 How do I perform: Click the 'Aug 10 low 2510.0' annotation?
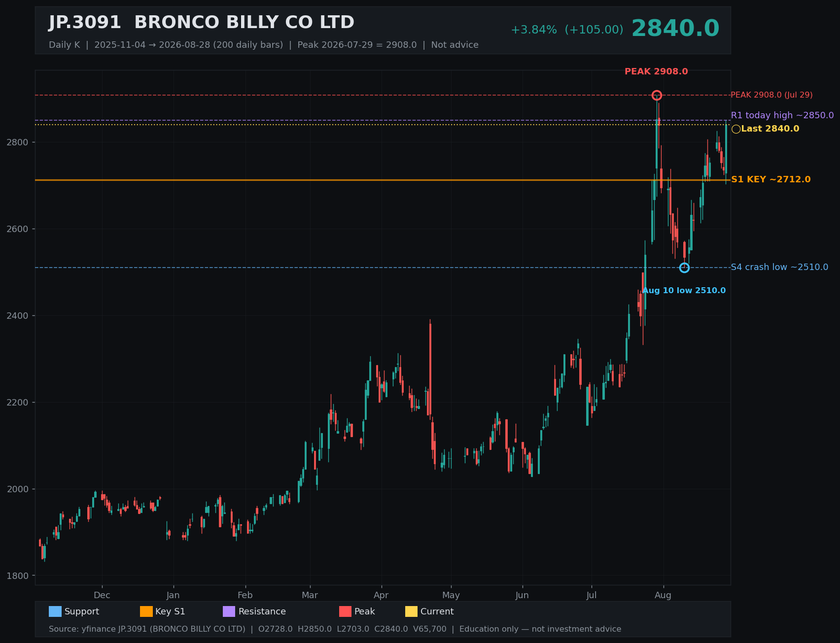(684, 291)
